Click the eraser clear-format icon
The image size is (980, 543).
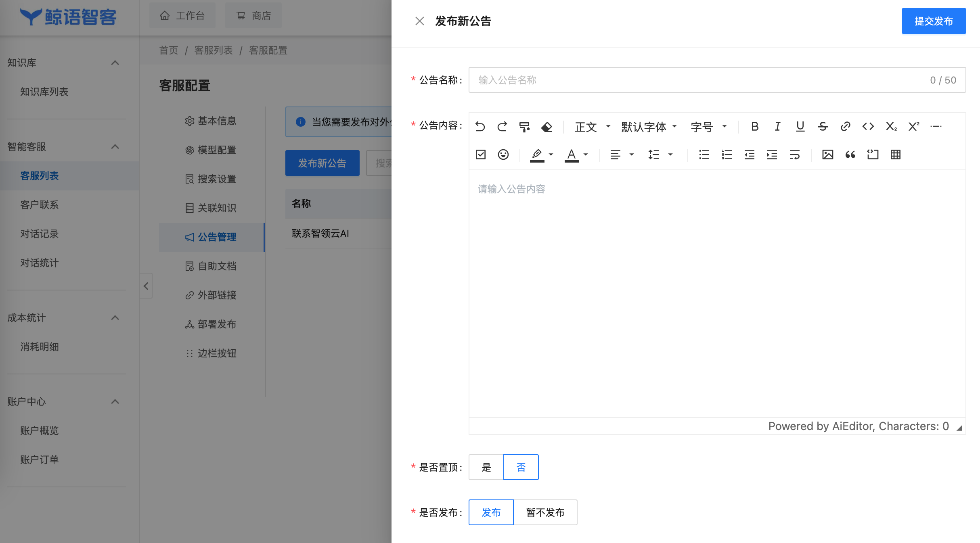pos(547,127)
